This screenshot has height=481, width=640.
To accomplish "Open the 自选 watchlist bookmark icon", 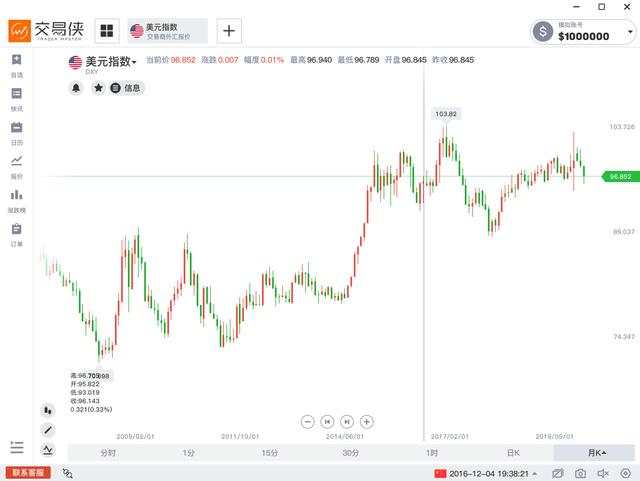I will 17,60.
